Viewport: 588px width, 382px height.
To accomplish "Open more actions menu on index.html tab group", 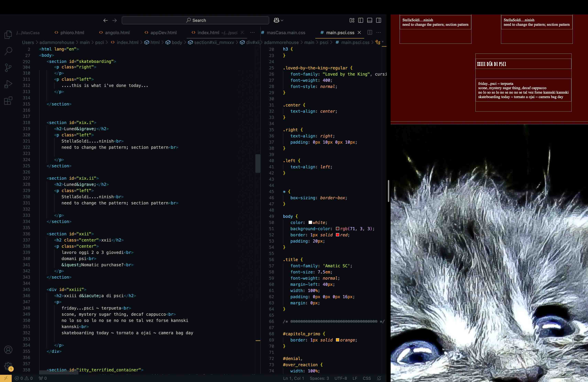I will [253, 33].
